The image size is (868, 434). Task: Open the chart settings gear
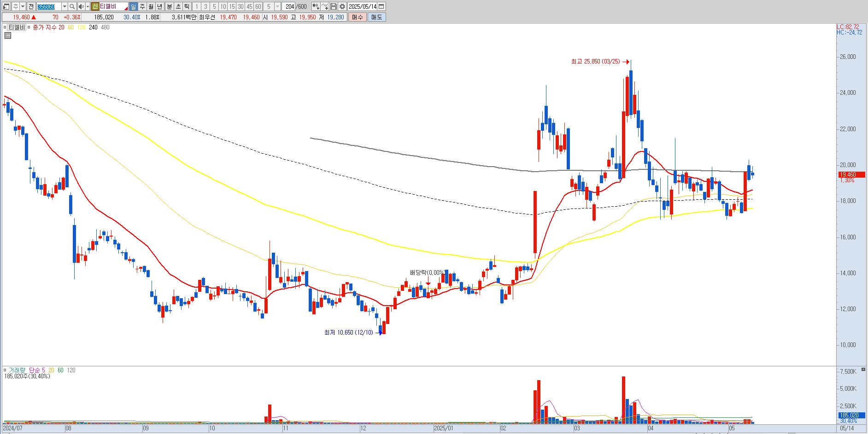[x=342, y=6]
